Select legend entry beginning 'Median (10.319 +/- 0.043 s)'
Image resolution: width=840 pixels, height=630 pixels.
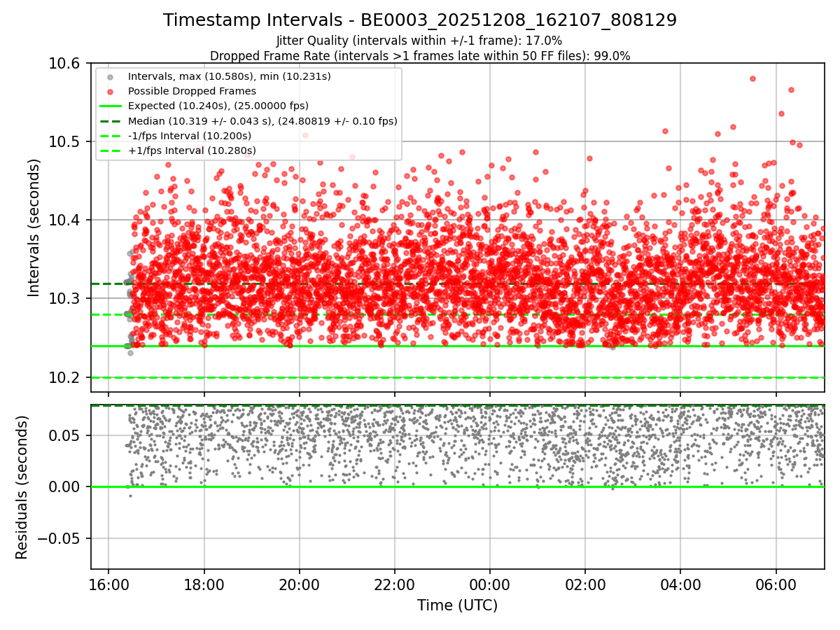[262, 120]
